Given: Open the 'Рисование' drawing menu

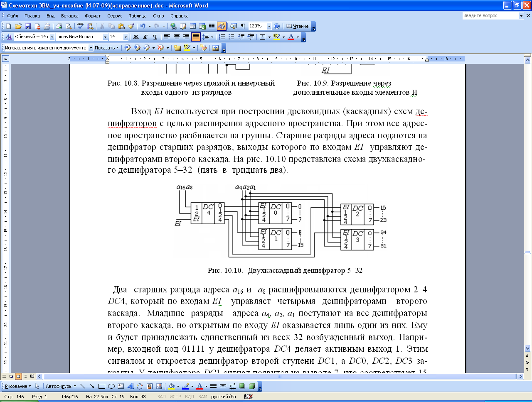Looking at the screenshot, I should click(18, 386).
